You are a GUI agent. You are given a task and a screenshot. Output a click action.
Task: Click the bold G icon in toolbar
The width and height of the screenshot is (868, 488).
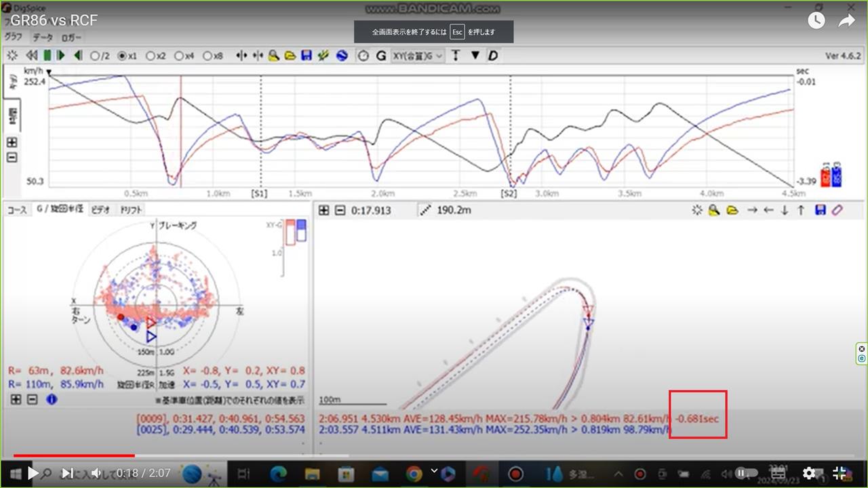coord(381,56)
